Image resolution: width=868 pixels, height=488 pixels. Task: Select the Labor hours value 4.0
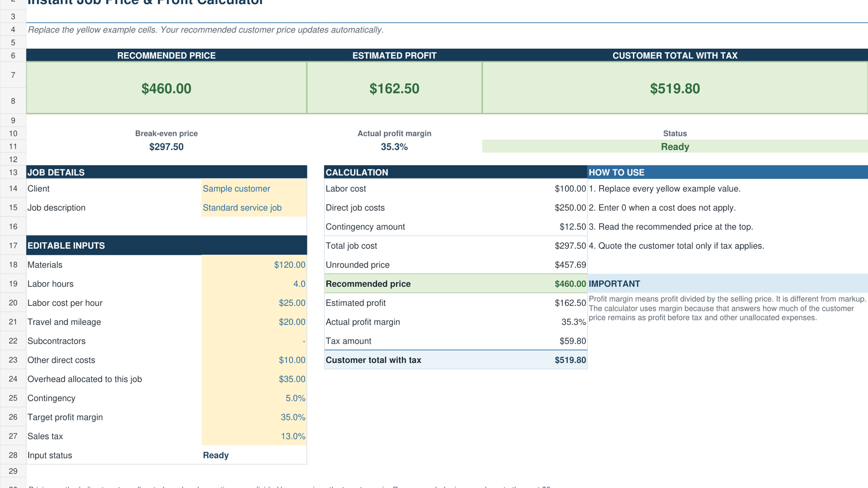click(x=254, y=284)
